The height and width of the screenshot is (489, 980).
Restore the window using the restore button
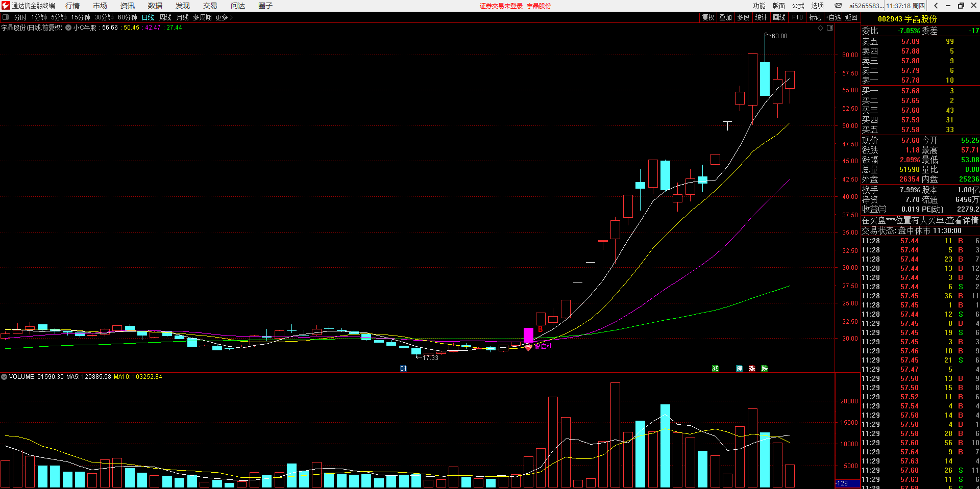(961, 6)
